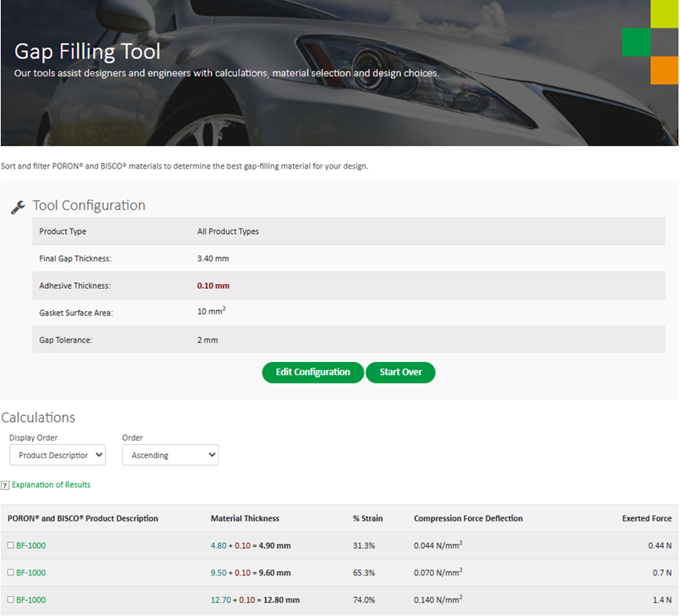This screenshot has width=680, height=616.
Task: Open the Explanation of Results link
Action: coord(51,485)
